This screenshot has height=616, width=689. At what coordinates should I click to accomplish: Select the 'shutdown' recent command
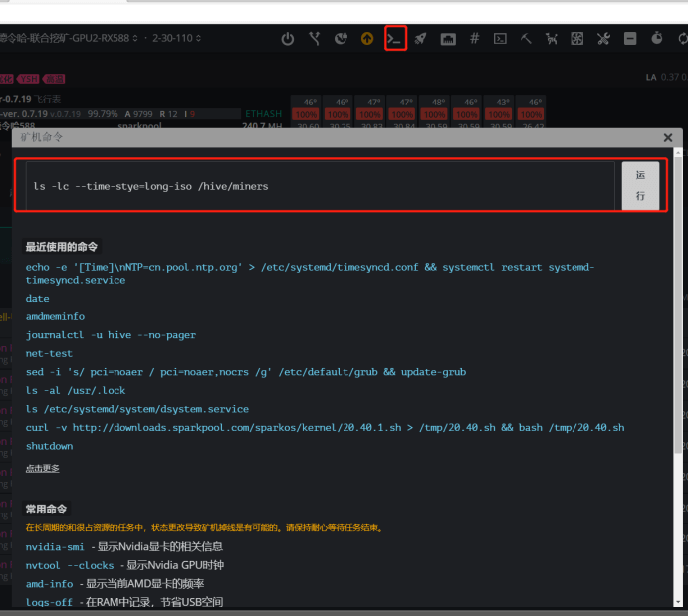point(49,446)
